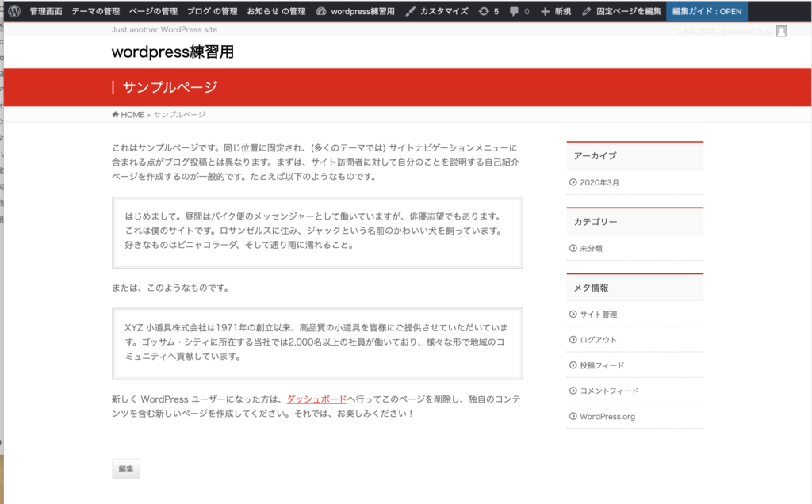Viewport: 812px width, 504px height.
Task: Click the arrow icon beside 2020年3月
Action: point(573,182)
